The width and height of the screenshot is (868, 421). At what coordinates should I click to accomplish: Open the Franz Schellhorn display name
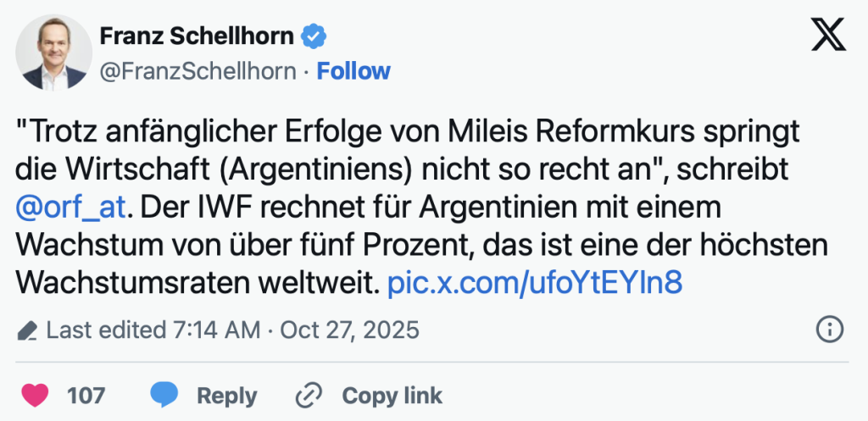[x=198, y=36]
